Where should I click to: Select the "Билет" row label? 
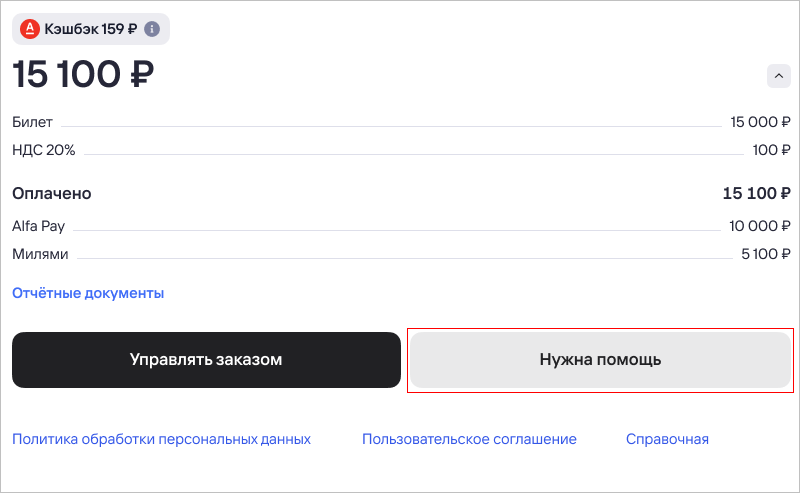(x=32, y=122)
